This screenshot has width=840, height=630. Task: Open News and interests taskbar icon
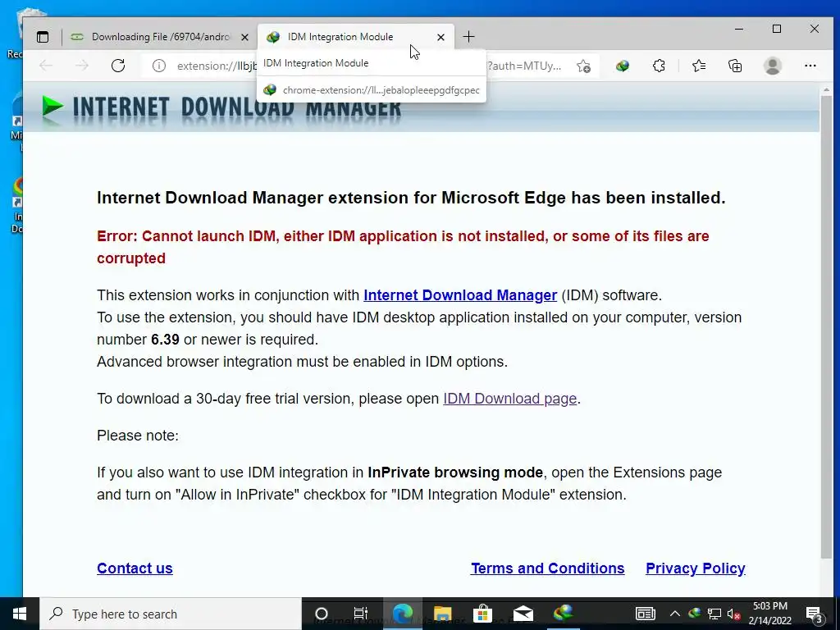(x=645, y=614)
